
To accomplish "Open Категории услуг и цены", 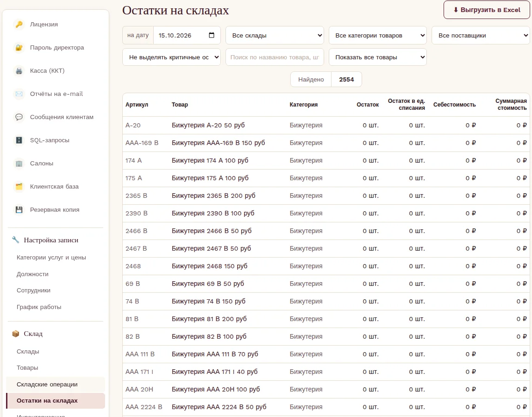I will coord(51,258).
